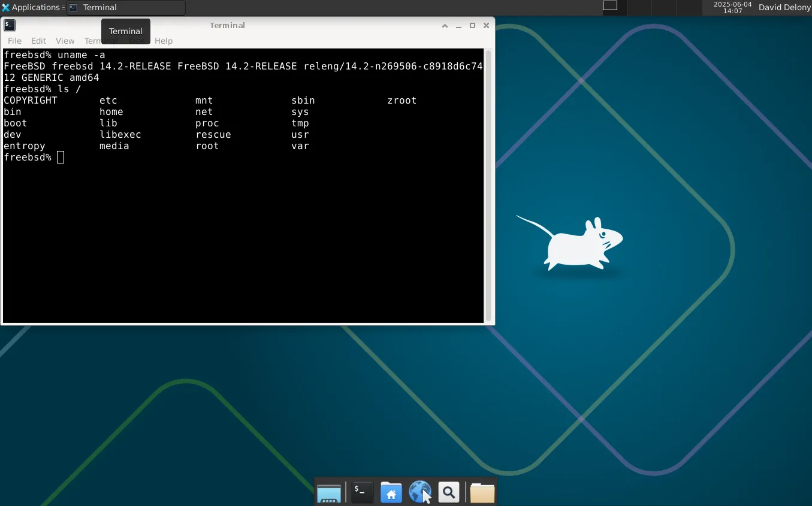Open the Edit menu

pyautogui.click(x=38, y=41)
